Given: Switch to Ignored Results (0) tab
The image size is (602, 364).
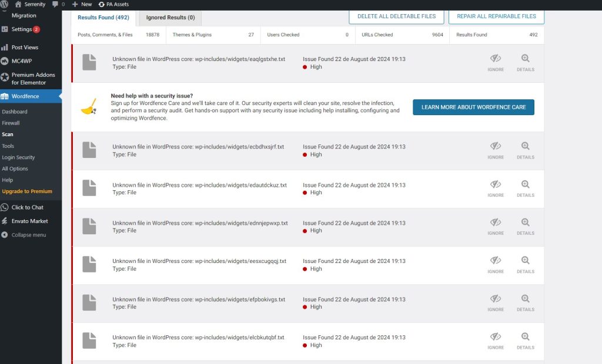Looking at the screenshot, I should point(170,18).
